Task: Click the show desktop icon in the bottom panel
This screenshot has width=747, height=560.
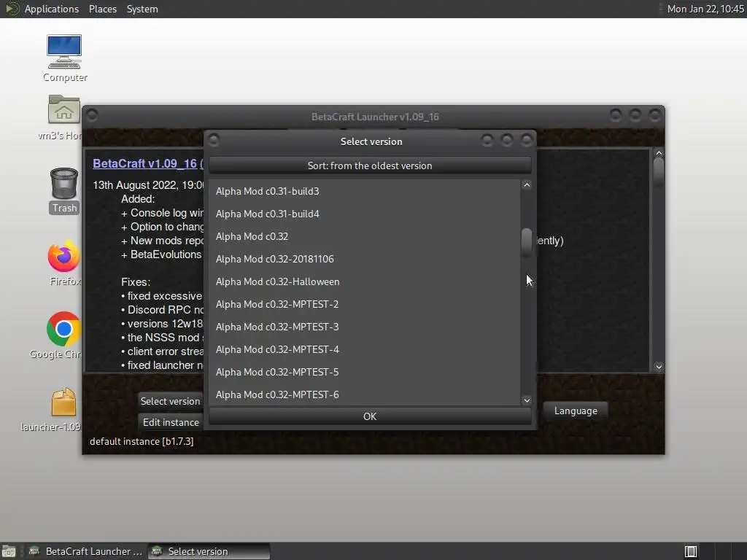Action: [9, 551]
